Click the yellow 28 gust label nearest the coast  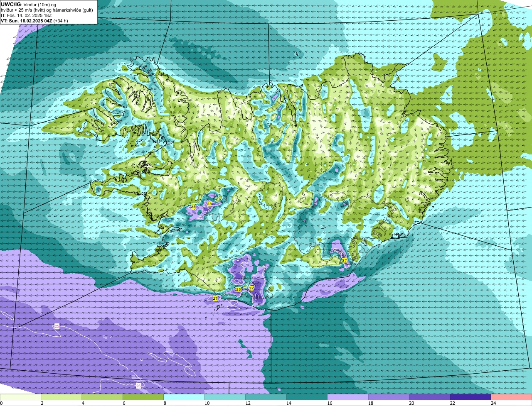click(x=193, y=207)
